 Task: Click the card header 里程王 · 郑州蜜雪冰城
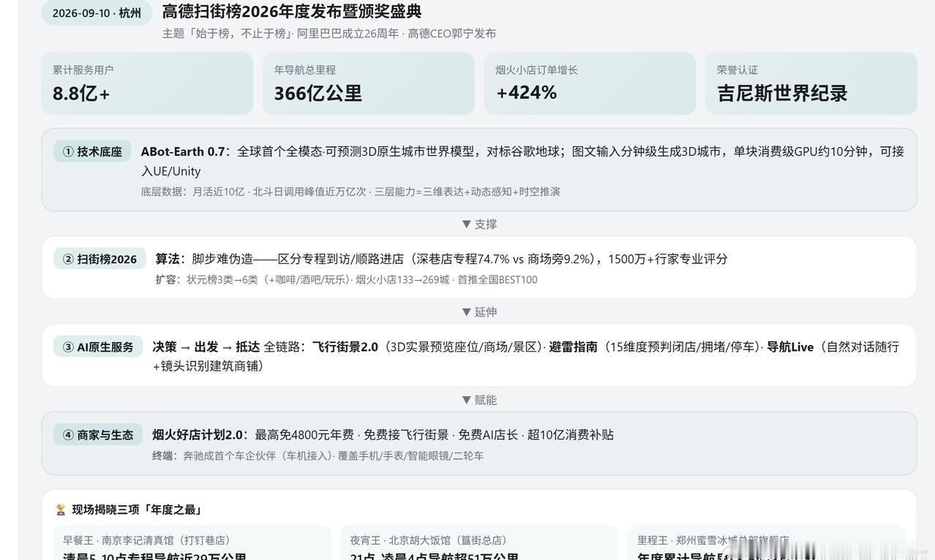click(713, 540)
